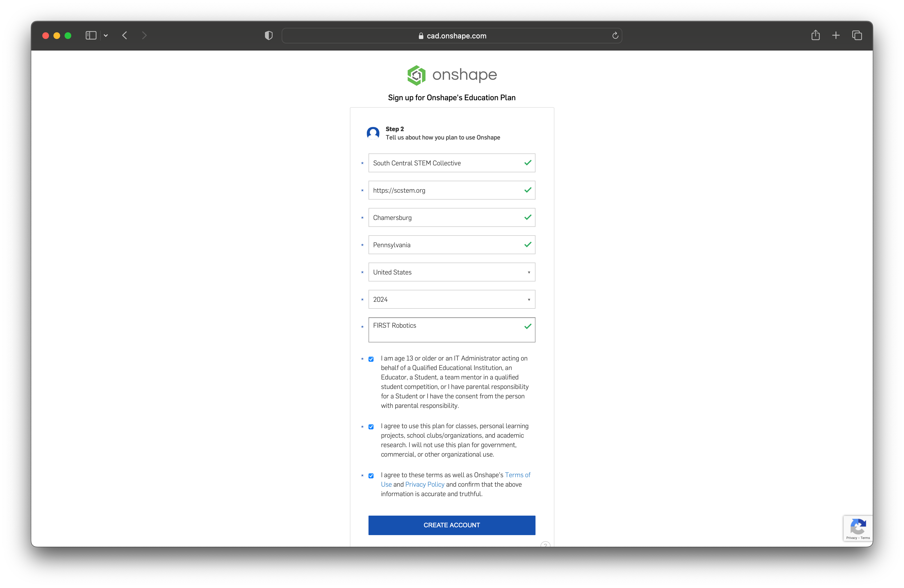This screenshot has height=588, width=904.
Task: Click the browser back navigation arrow icon
Action: 124,36
